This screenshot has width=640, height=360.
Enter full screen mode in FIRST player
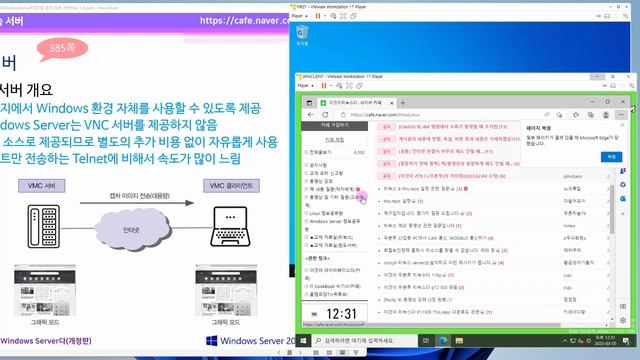(343, 16)
